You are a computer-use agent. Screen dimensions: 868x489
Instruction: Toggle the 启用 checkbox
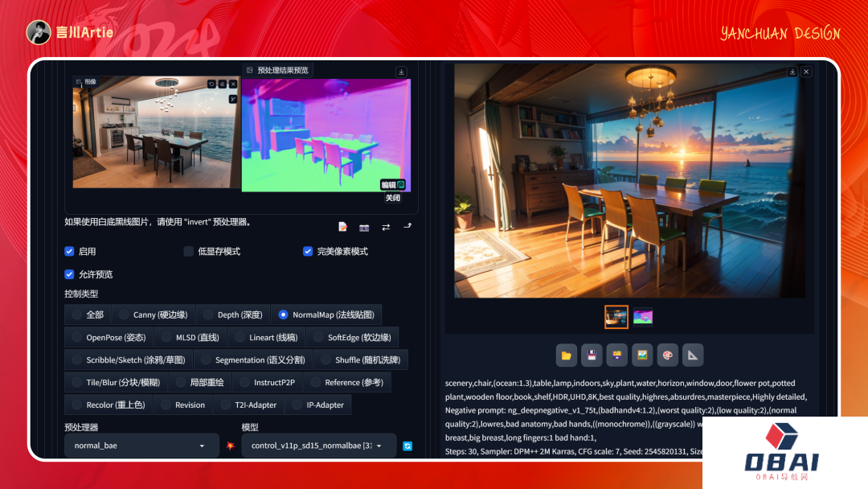tap(69, 252)
